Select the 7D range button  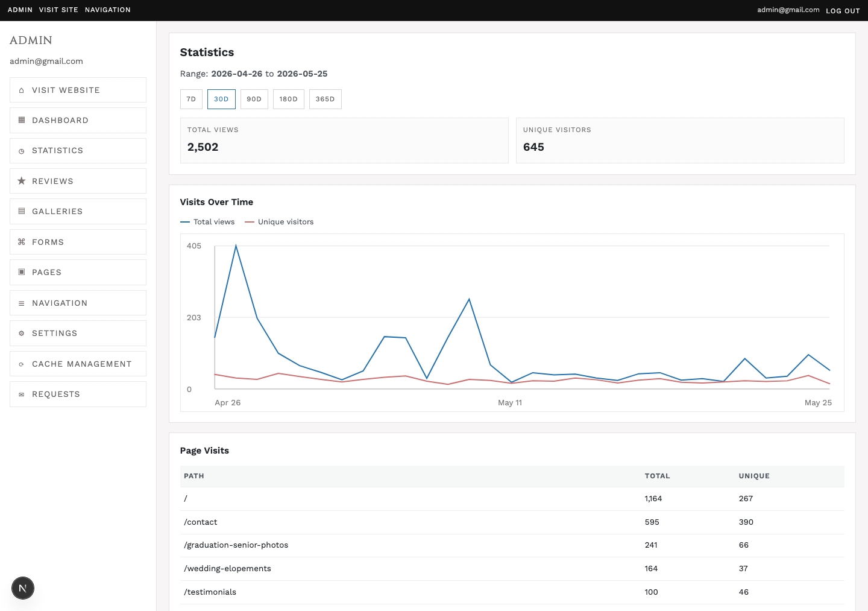click(191, 99)
